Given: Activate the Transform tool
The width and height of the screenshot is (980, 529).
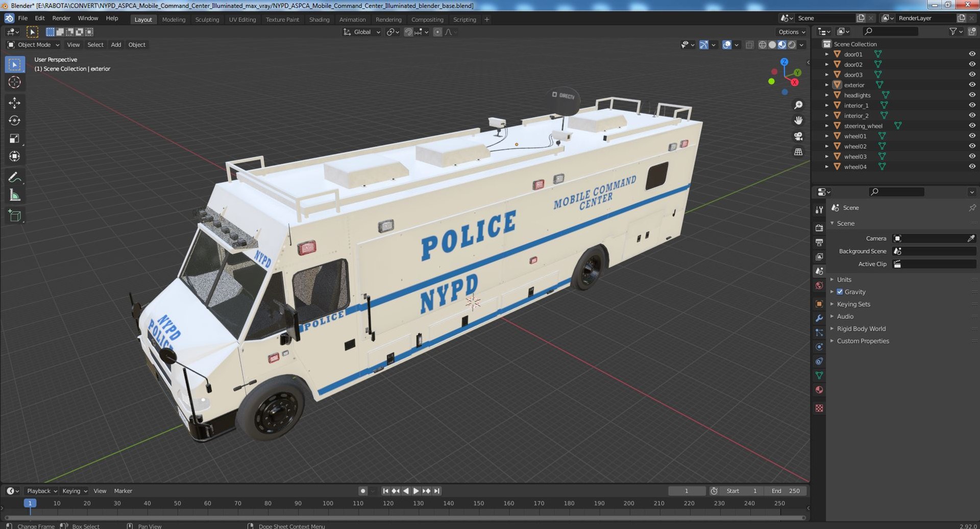Looking at the screenshot, I should [14, 156].
